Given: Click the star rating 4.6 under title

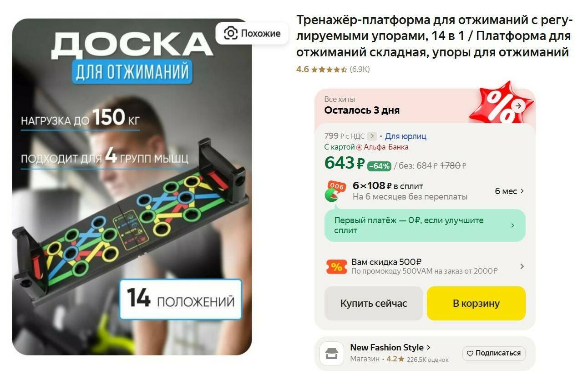Looking at the screenshot, I should [x=329, y=70].
